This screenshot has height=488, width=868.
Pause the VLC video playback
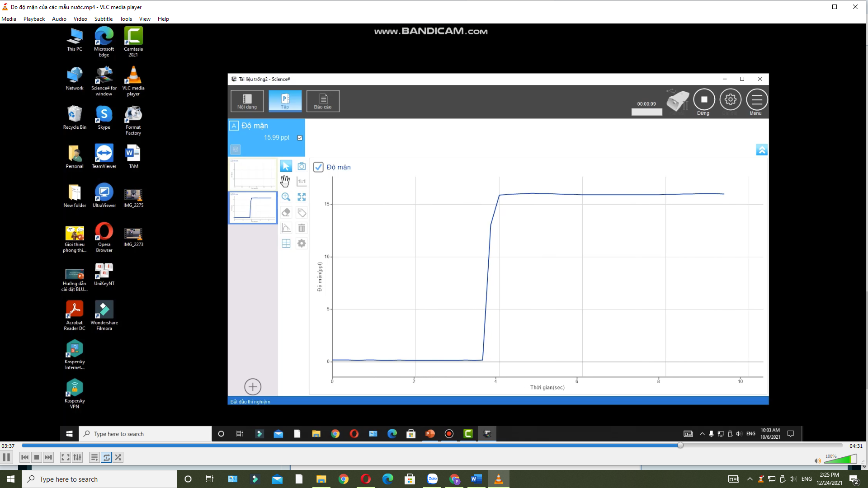click(x=6, y=457)
